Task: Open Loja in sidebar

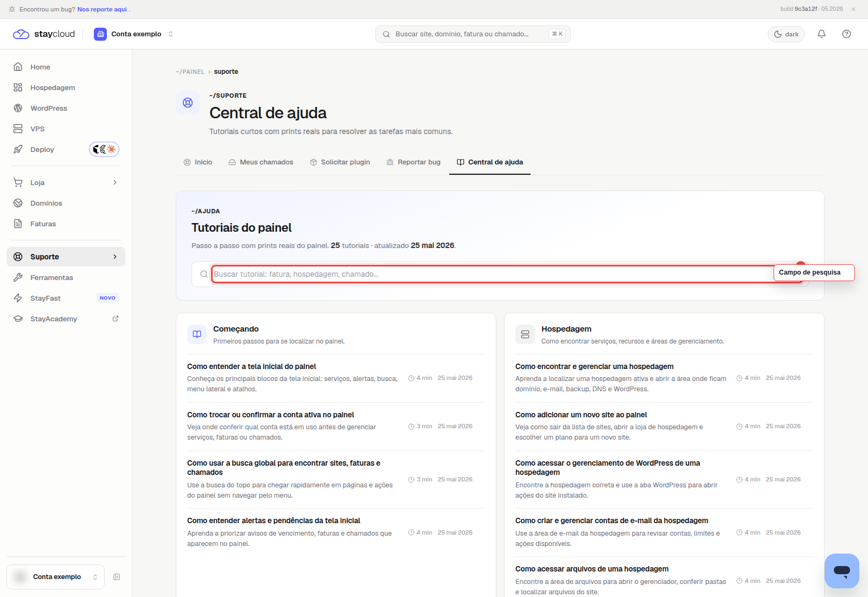Action: [66, 182]
